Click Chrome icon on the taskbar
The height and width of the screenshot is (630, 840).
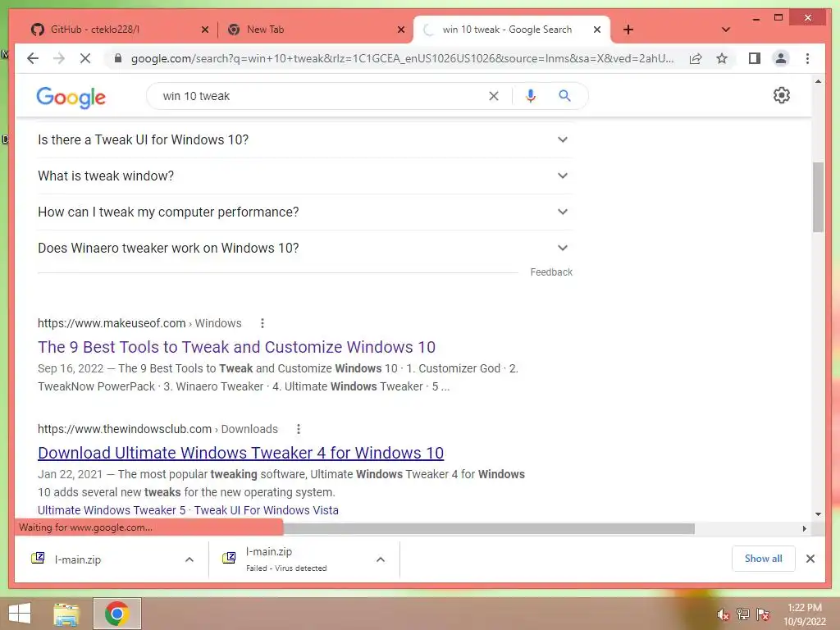tap(117, 614)
